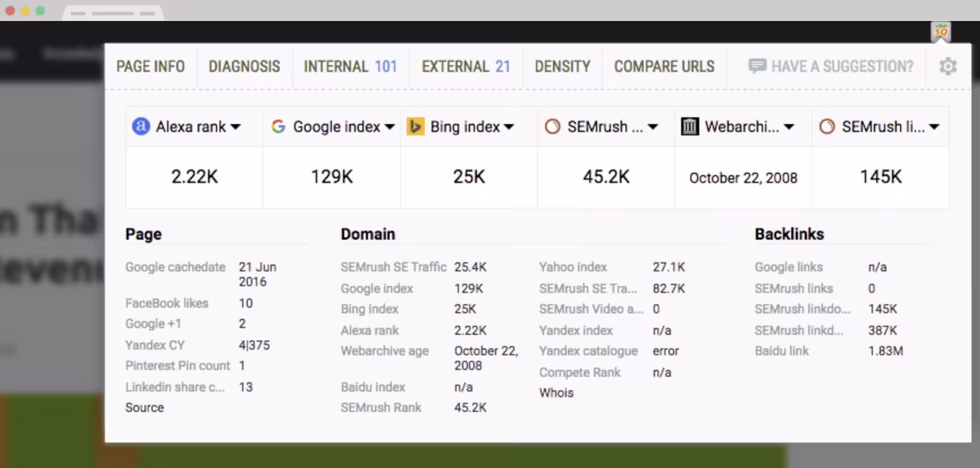Expand the Alexa rank dropdown arrow
This screenshot has width=980, height=468.
236,127
